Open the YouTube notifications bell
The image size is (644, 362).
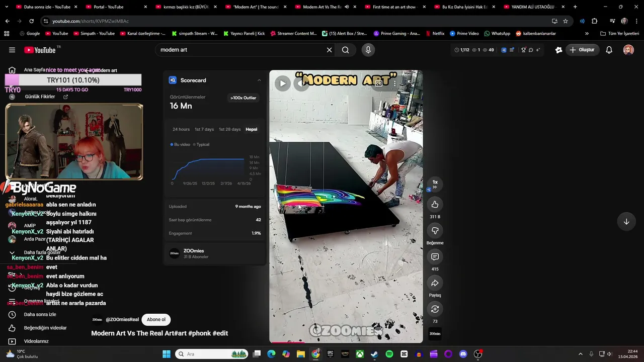coord(609,50)
